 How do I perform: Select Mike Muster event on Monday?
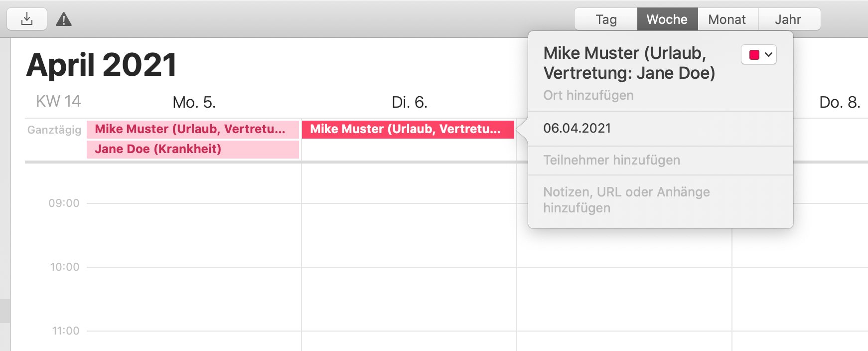[193, 129]
